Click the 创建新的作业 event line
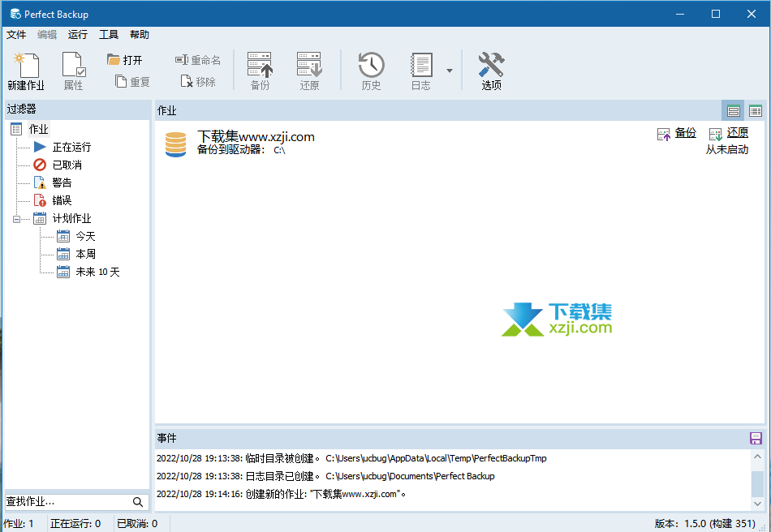 point(282,494)
